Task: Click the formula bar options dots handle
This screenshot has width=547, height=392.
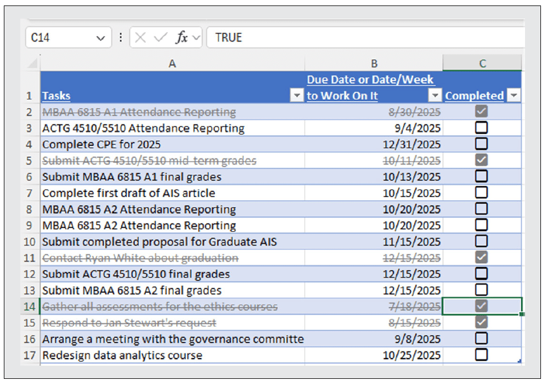Action: point(121,38)
